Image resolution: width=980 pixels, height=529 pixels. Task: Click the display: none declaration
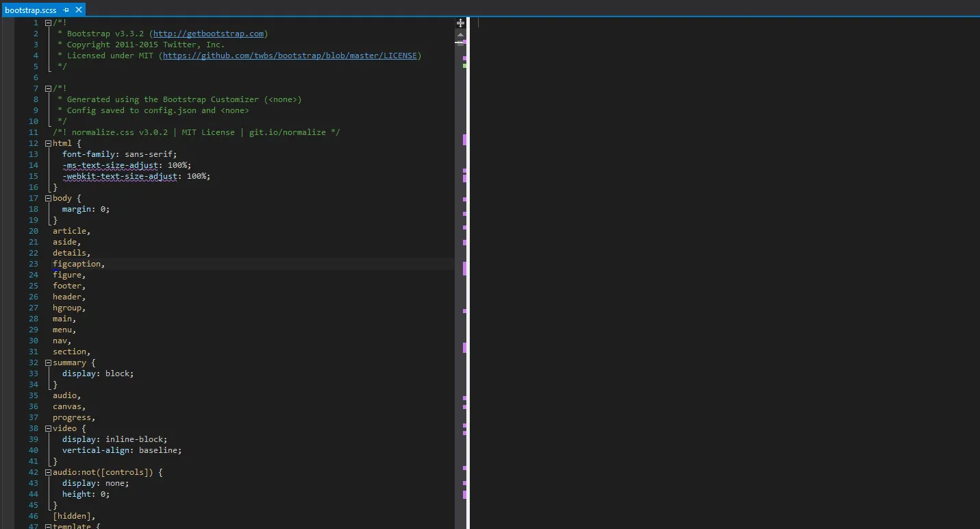click(x=95, y=483)
